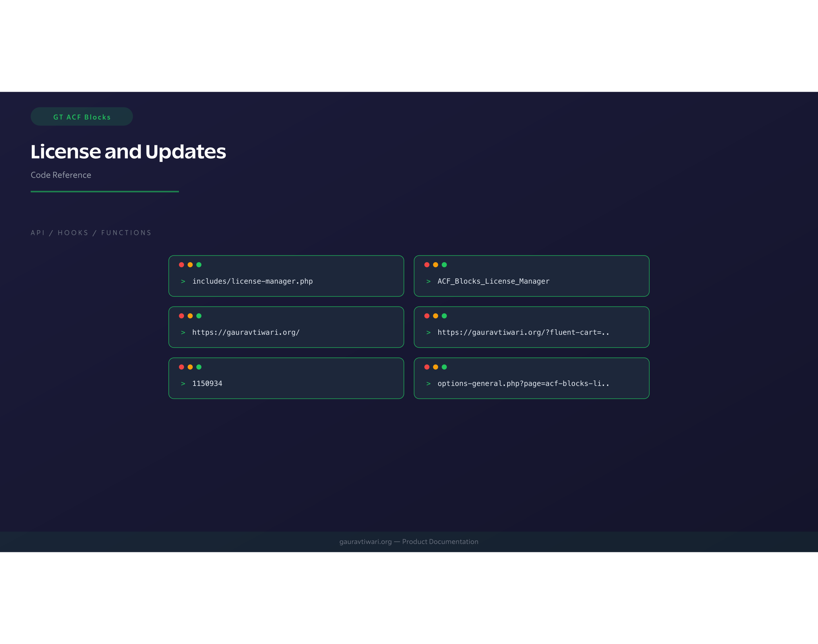Toggle the green dot on the fluent-cart URL card
Image resolution: width=818 pixels, height=644 pixels.
pos(445,316)
